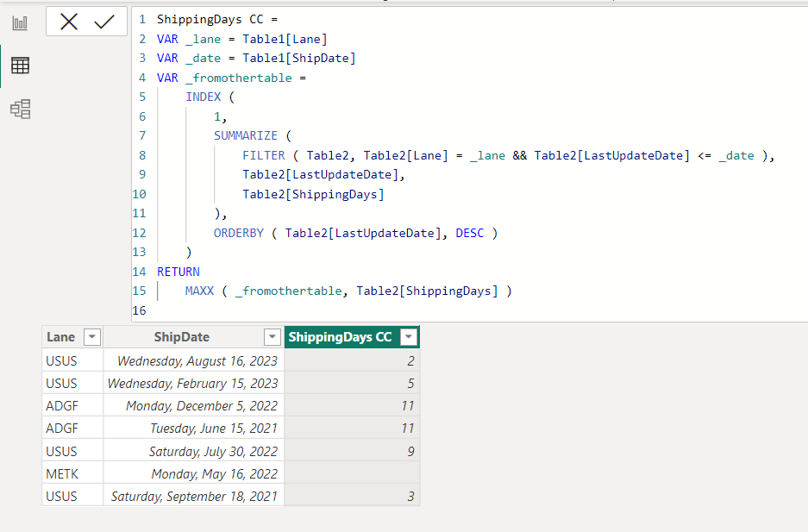808x532 pixels.
Task: Switch to Data table view icon
Action: [x=20, y=66]
